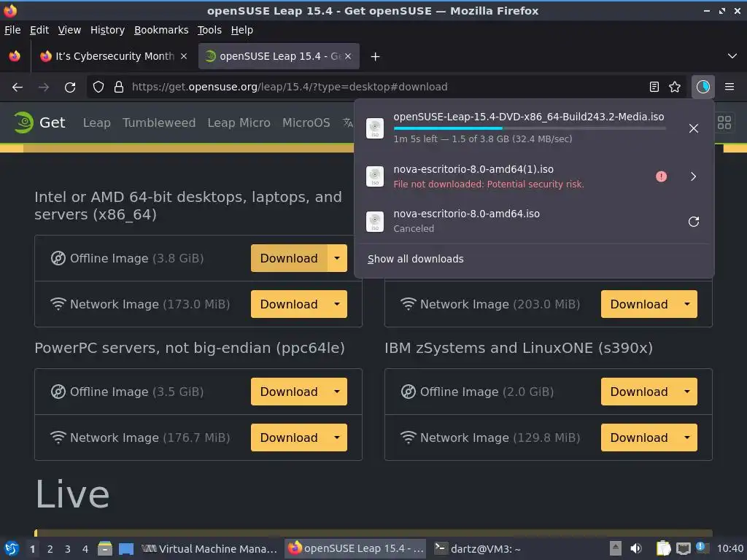747x560 pixels.
Task: Open the File menu
Action: (12, 30)
